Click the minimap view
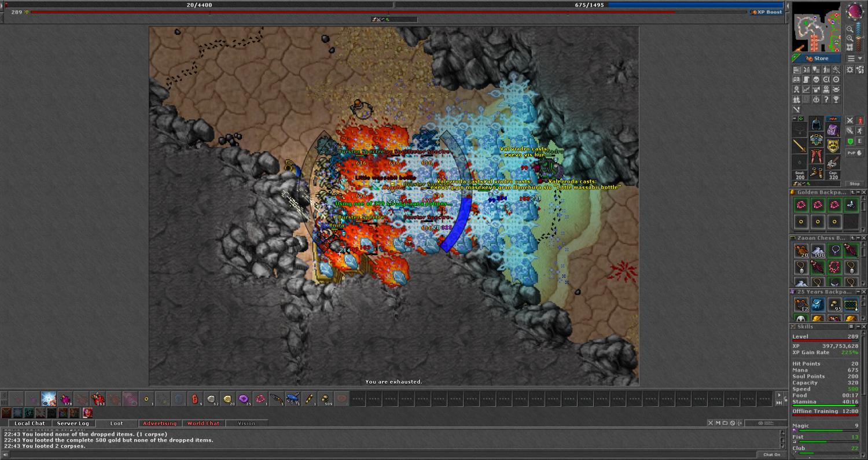The width and height of the screenshot is (868, 460). [x=816, y=27]
